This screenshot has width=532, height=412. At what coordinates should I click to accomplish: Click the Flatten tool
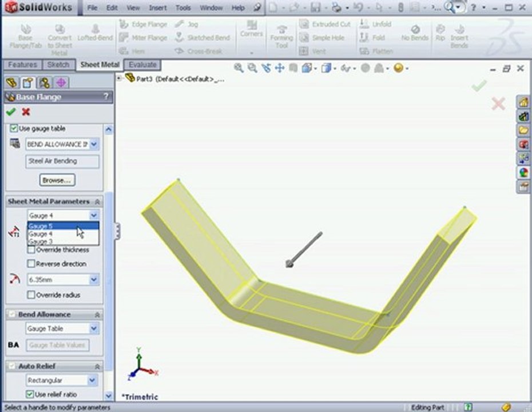pos(376,51)
